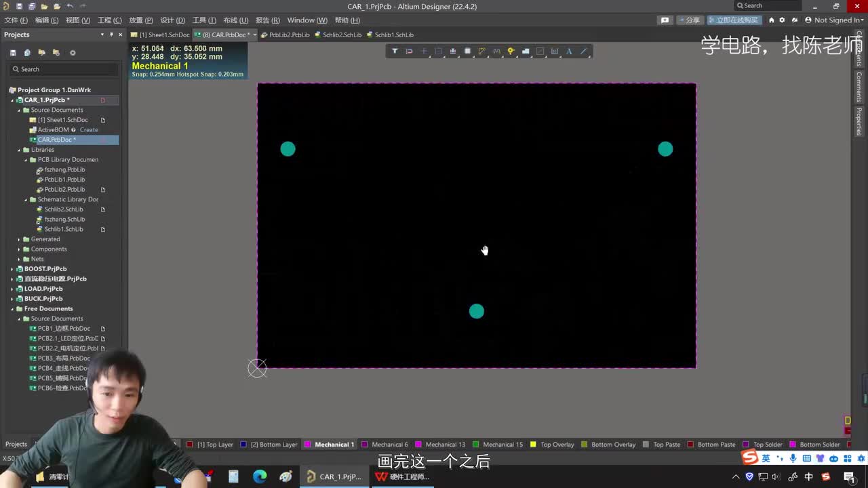Pick the selection rectangle tool
868x488 pixels.
click(x=438, y=51)
